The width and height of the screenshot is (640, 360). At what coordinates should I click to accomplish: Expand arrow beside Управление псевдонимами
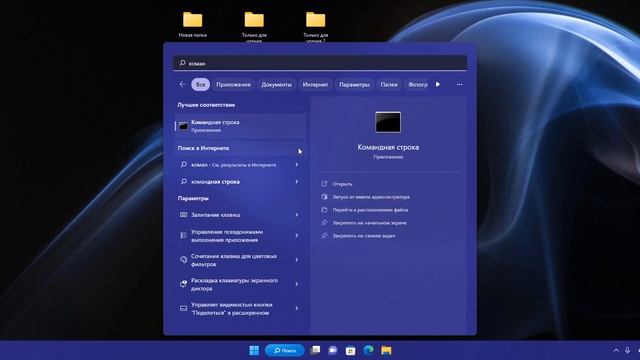pyautogui.click(x=297, y=236)
